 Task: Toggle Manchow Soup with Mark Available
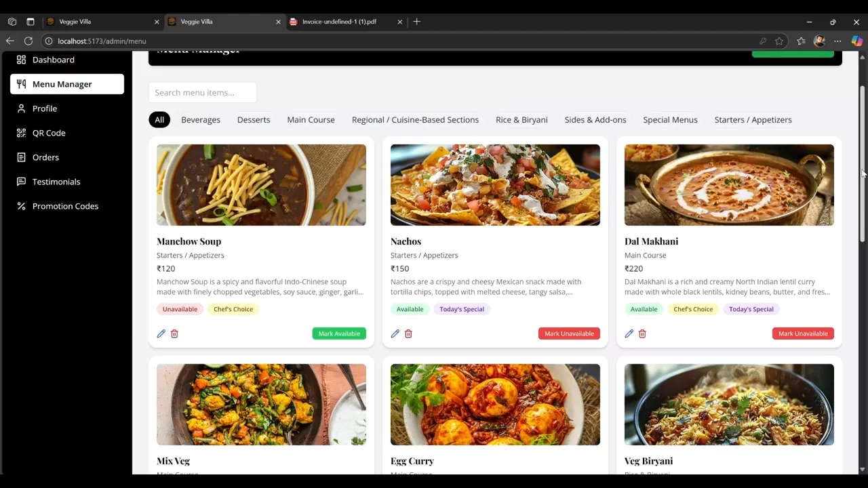click(x=339, y=333)
